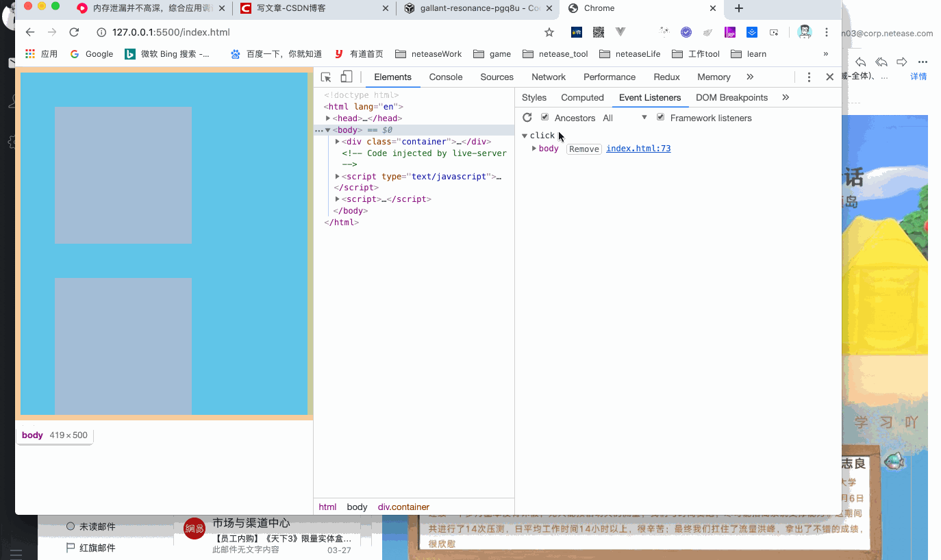Show hidden bookmarks overflow

(826, 54)
